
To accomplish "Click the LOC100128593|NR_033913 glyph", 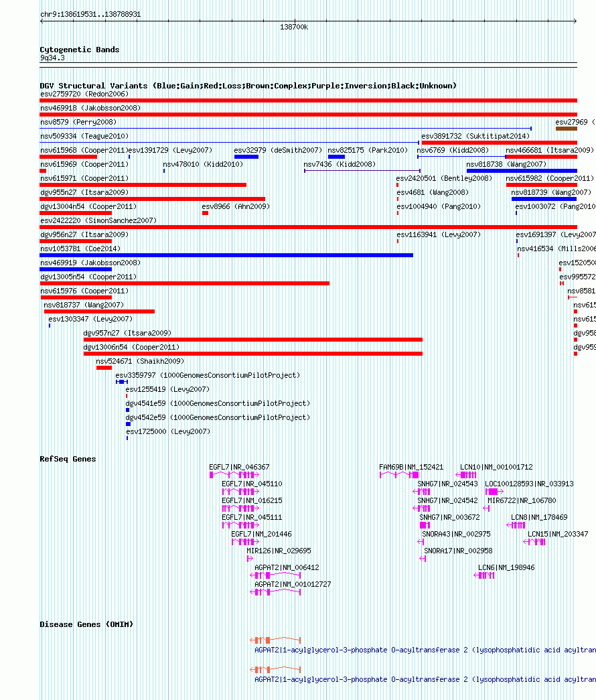I will (494, 492).
